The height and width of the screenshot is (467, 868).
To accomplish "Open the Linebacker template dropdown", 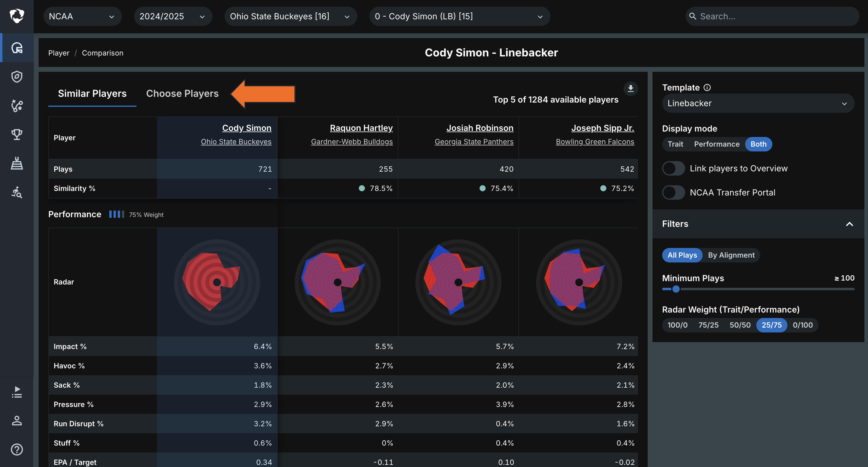I will coord(758,103).
